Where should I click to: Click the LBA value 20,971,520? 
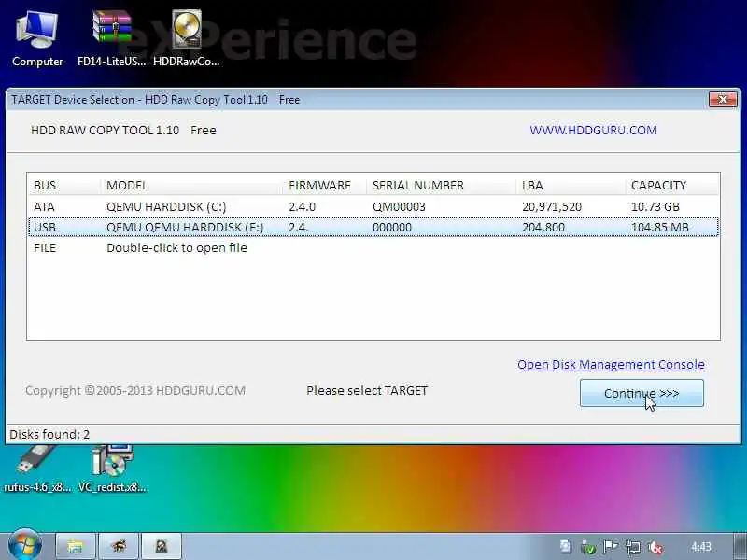[552, 206]
